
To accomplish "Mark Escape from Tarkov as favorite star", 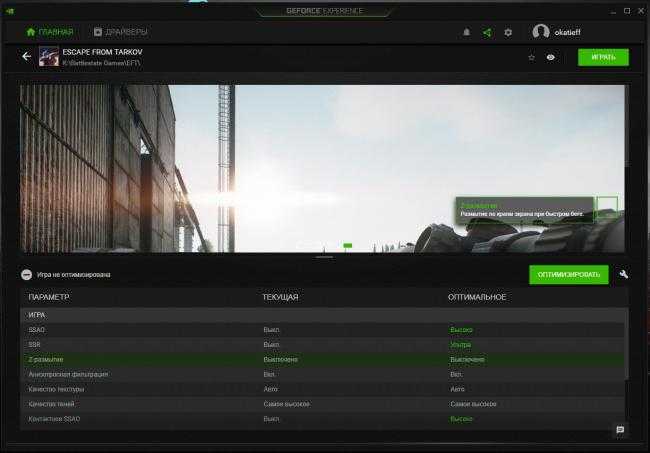I will coord(531,58).
